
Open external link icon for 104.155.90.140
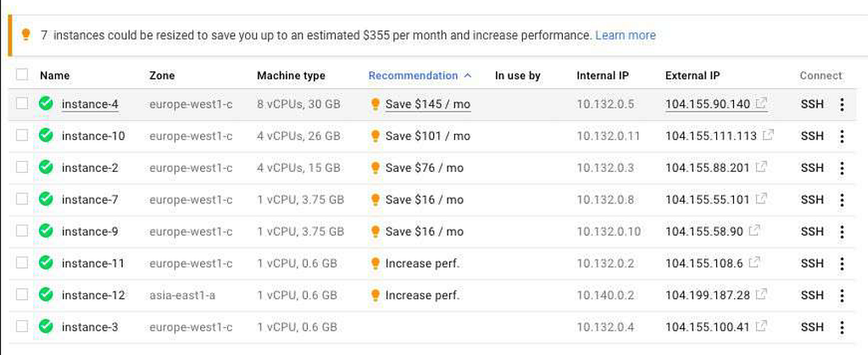click(761, 104)
